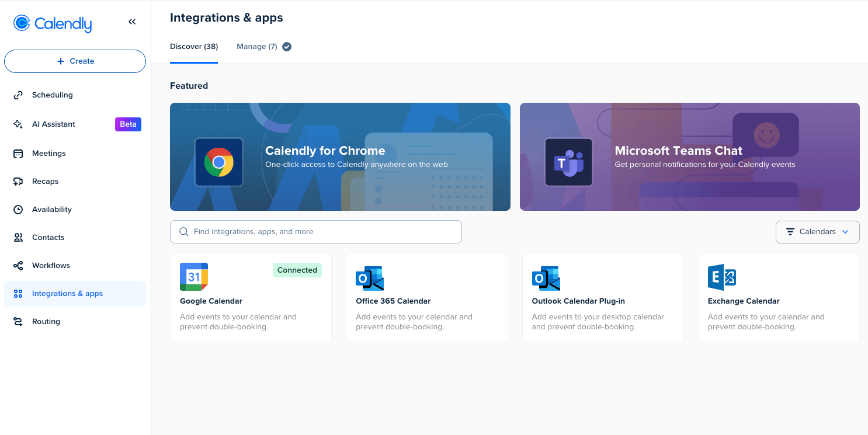Open the Calendars filter dropdown
868x435 pixels.
click(817, 232)
